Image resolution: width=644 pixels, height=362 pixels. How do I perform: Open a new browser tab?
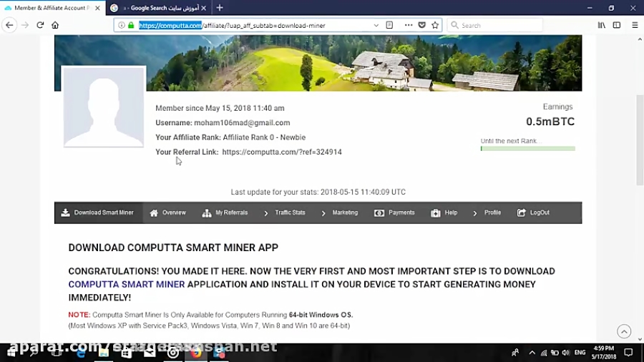click(220, 8)
